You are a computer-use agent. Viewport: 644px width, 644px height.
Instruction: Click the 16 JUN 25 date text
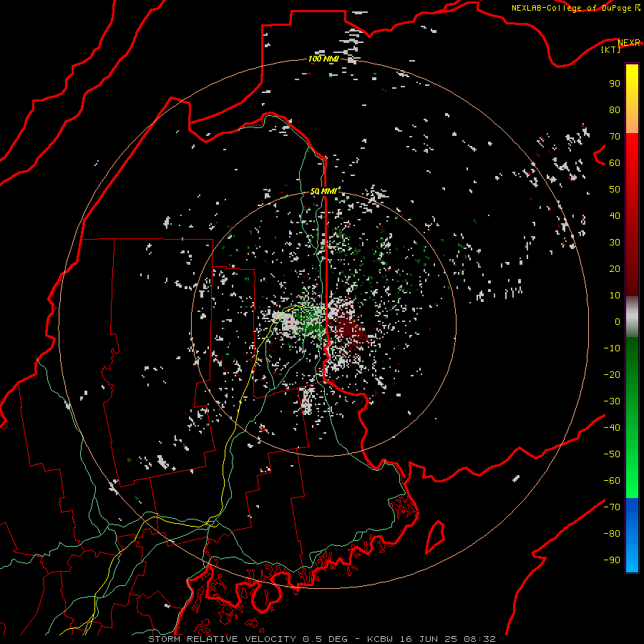click(x=429, y=639)
